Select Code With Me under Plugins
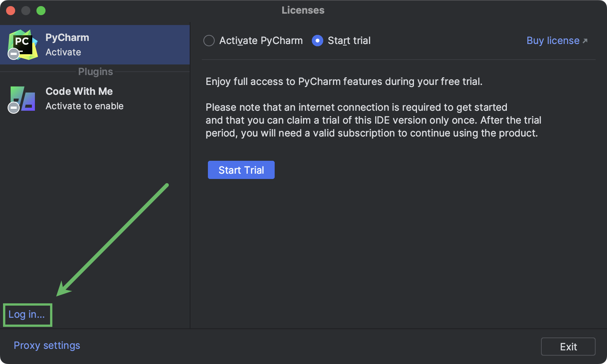The height and width of the screenshot is (364, 607). pyautogui.click(x=79, y=91)
